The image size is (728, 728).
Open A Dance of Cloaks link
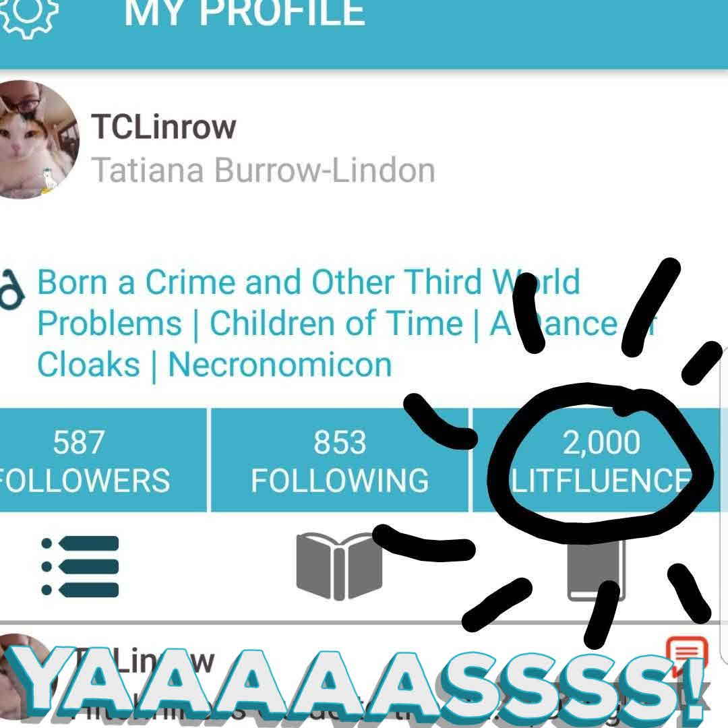tap(574, 323)
